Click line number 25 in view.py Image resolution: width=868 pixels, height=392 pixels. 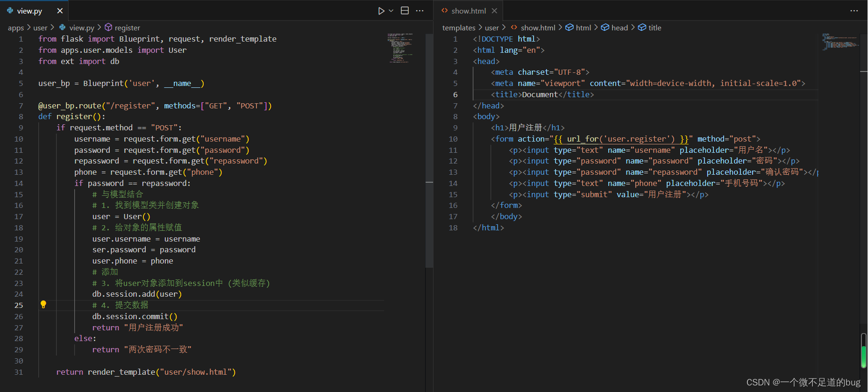click(19, 305)
